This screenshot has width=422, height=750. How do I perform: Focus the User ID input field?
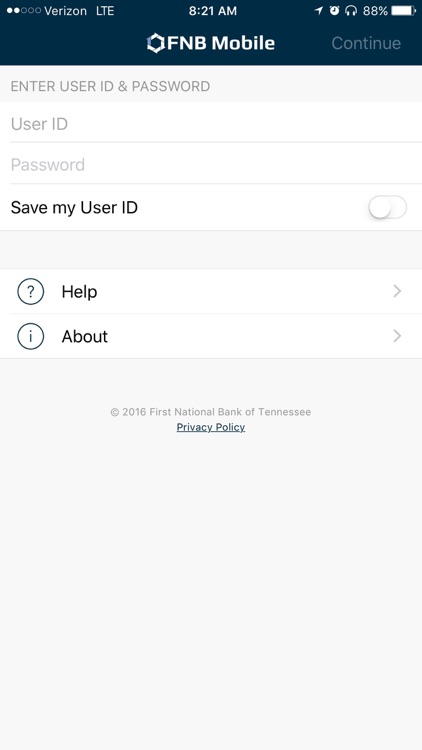tap(211, 124)
